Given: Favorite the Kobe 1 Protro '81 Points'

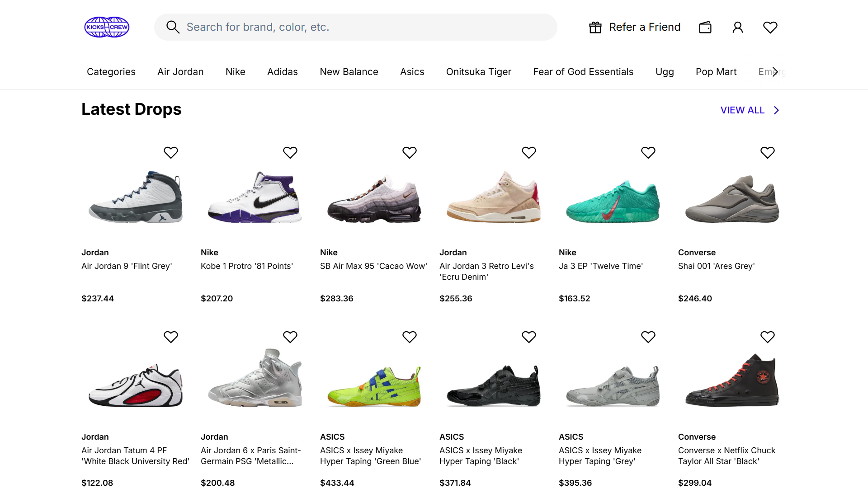Looking at the screenshot, I should tap(290, 152).
